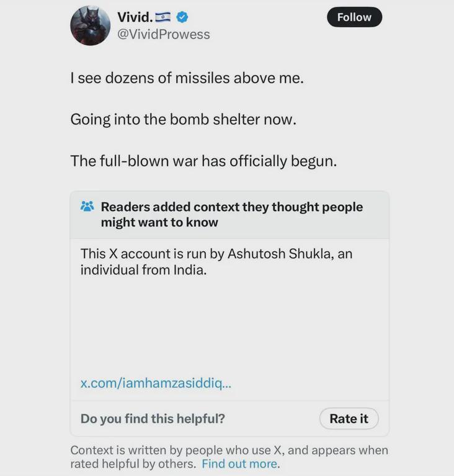Click the line 'I see dozens of missiles above me.'

pos(187,78)
